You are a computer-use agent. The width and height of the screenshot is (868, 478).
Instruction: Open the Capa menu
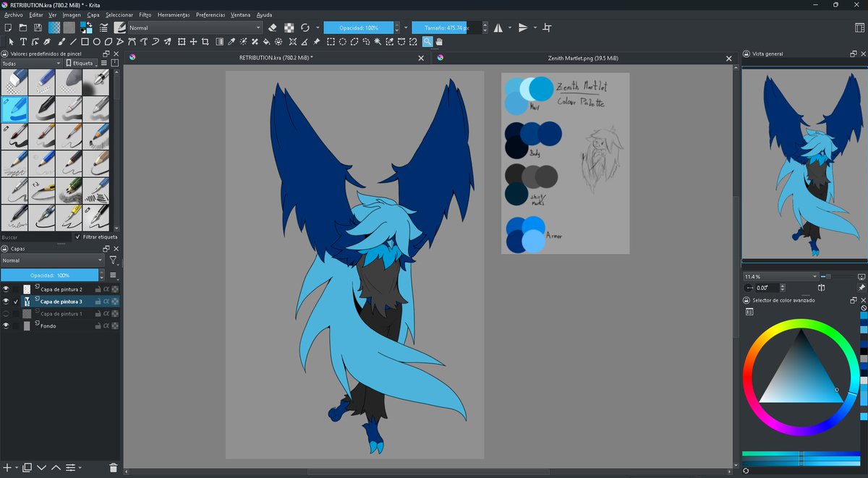click(93, 14)
